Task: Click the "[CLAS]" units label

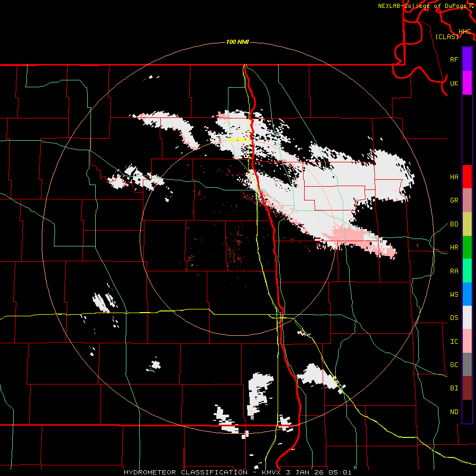Action: (x=447, y=36)
